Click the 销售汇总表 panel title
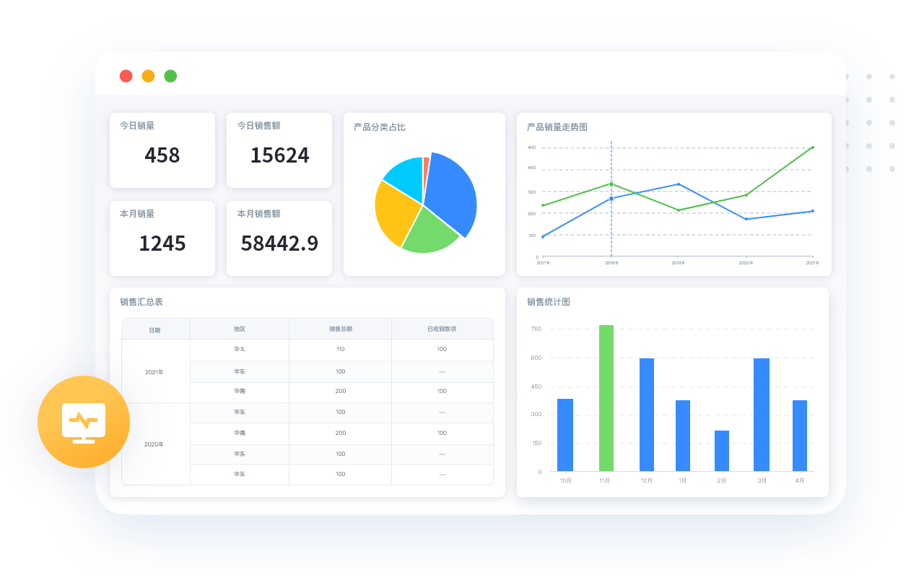Image resolution: width=924 pixels, height=578 pixels. [x=141, y=302]
